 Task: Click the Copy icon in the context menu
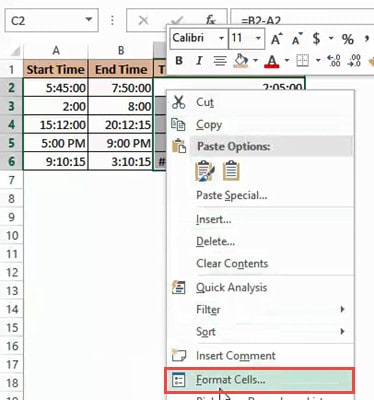pos(178,124)
